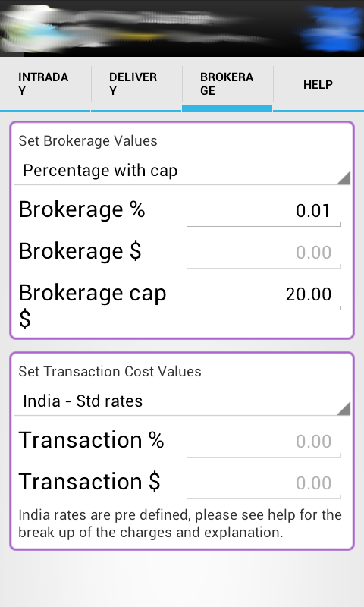Click the Set Brokerage Values heading
Viewport: 364px width, 607px height.
[88, 141]
